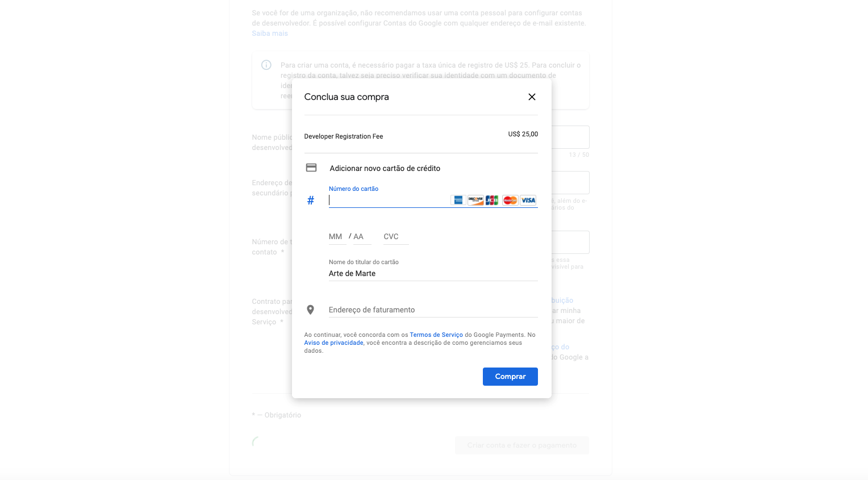Open the Termos de Serviço link
The width and height of the screenshot is (868, 480).
tap(436, 335)
